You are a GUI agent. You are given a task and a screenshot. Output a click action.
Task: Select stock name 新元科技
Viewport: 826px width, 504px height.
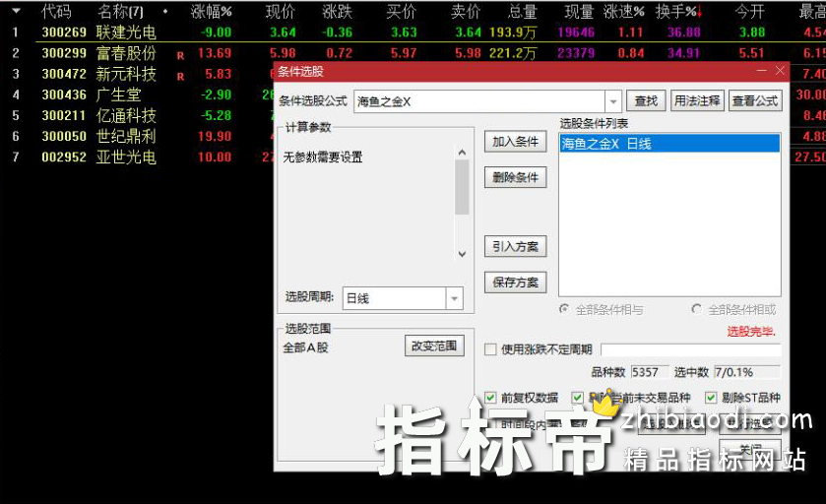click(x=126, y=74)
